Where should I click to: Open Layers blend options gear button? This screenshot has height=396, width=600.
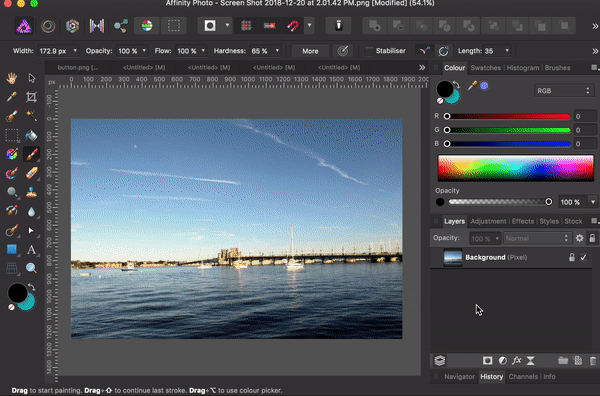pos(580,238)
